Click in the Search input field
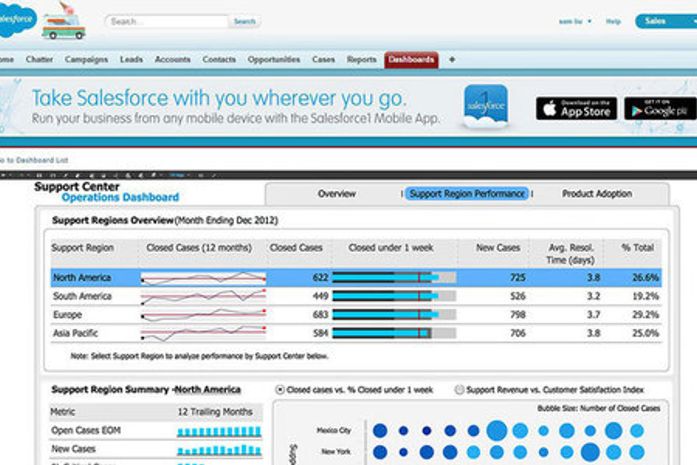This screenshot has height=465, width=697. pos(167,21)
